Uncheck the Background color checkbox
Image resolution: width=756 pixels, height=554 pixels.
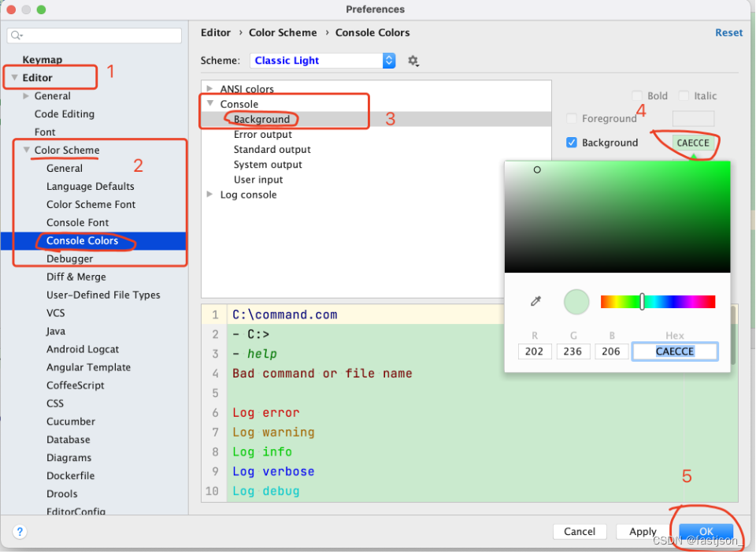point(572,143)
